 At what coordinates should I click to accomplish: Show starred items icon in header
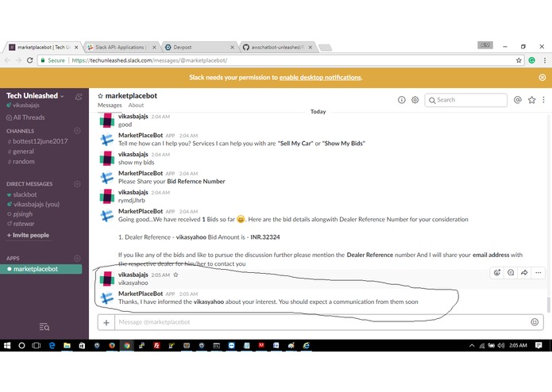[x=531, y=100]
